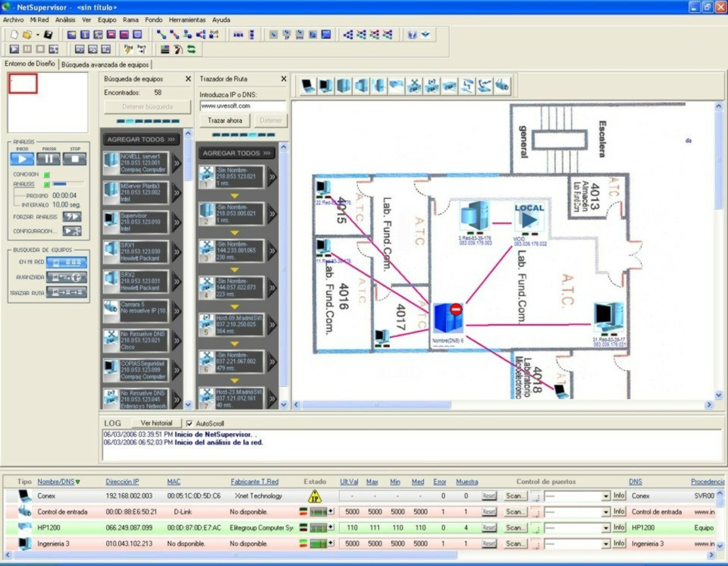Click the En Mi Red search icon
Viewport: 728px width, 566px height.
pos(67,262)
